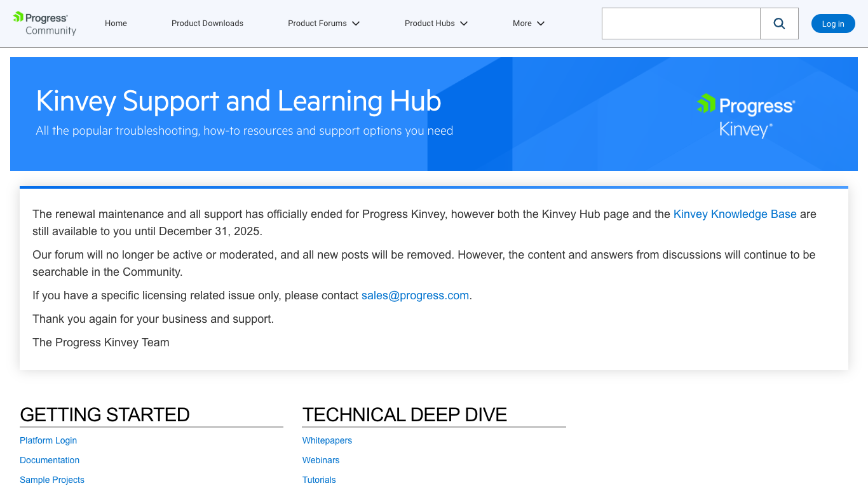This screenshot has height=488, width=868.
Task: Focus the header search input field
Action: 681,24
